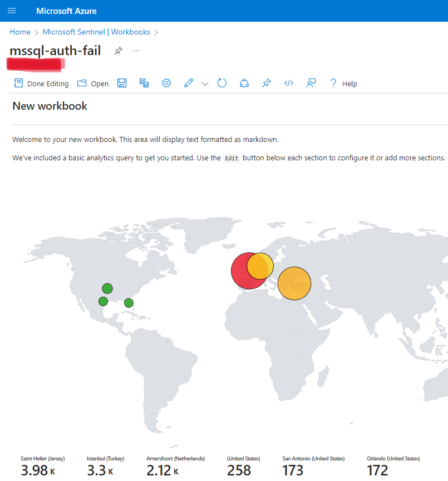Go to Home breadcrumb
The image size is (448, 481).
[x=20, y=32]
